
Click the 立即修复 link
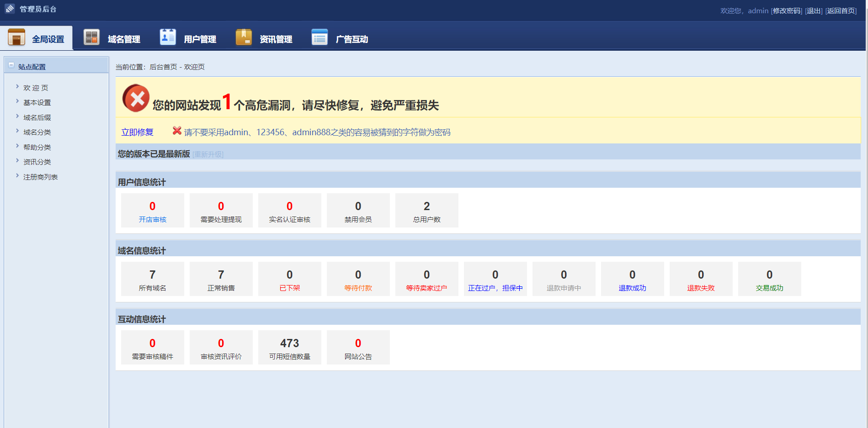click(x=137, y=132)
